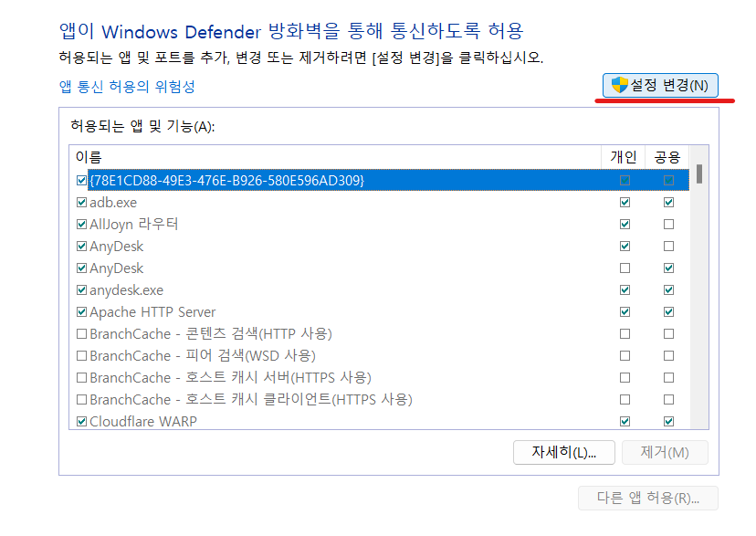Enable 공용 for AllJoyn 라우터
This screenshot has height=536, width=756.
(x=668, y=224)
